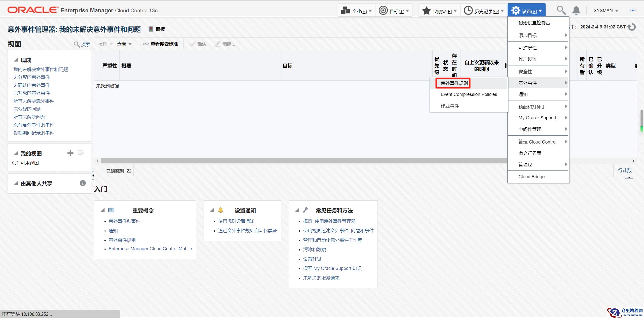The image size is (644, 318).
Task: Open the search magnifier in top bar
Action: point(561,11)
